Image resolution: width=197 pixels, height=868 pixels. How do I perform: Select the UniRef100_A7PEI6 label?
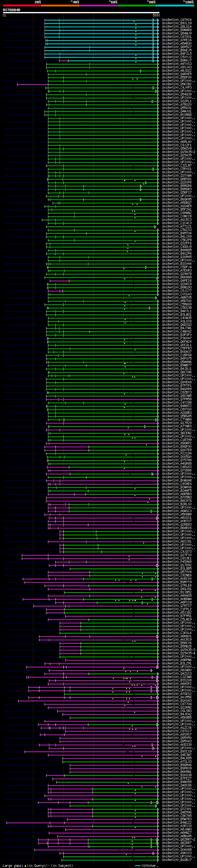(177, 40)
